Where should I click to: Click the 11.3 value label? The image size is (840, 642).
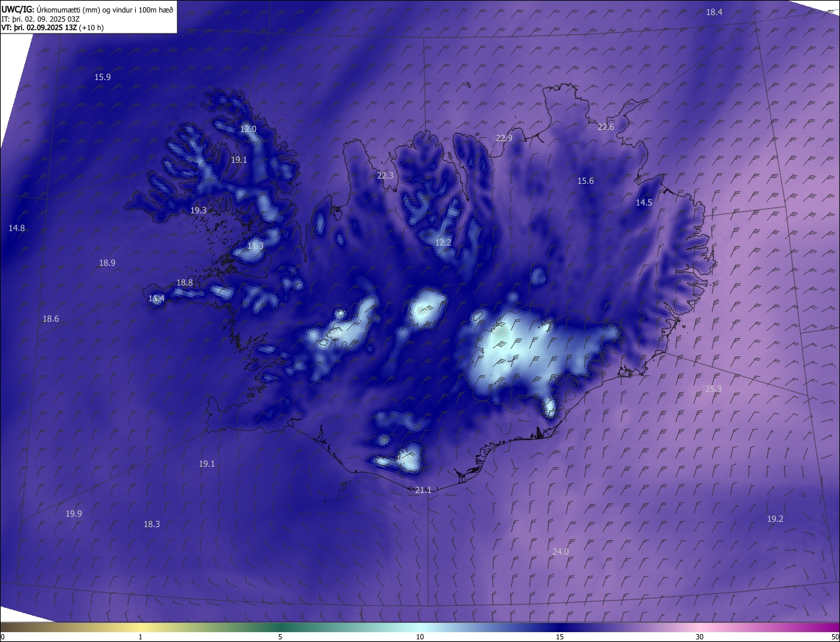(x=255, y=246)
